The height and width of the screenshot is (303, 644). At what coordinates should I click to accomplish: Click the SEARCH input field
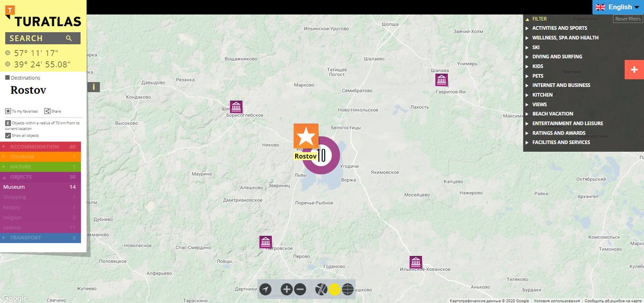coord(43,38)
